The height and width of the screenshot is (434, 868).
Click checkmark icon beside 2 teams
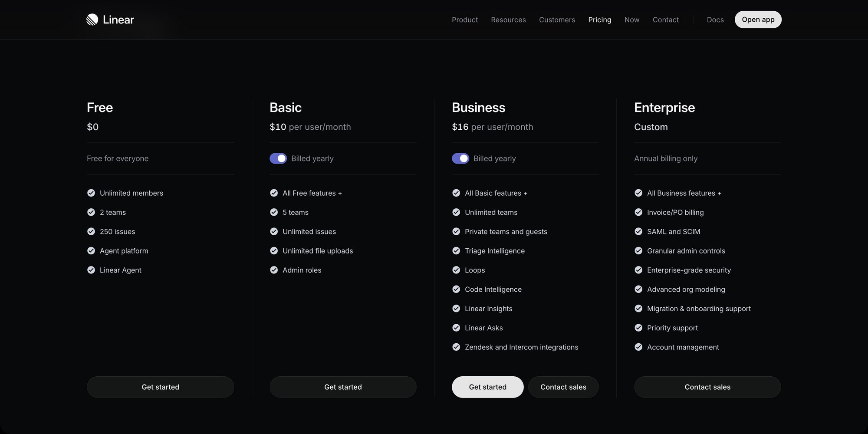click(91, 212)
